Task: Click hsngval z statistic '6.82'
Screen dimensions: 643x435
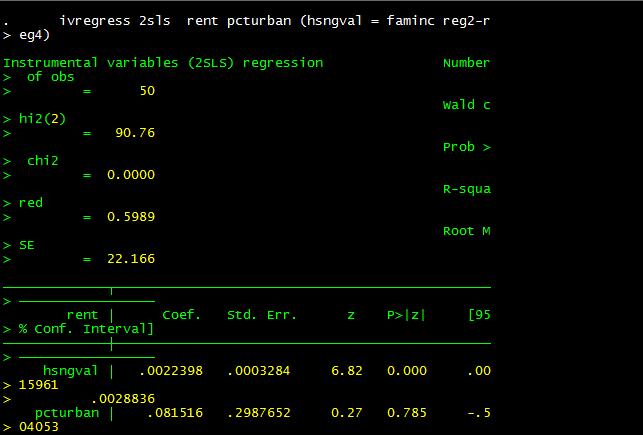Action: 347,371
